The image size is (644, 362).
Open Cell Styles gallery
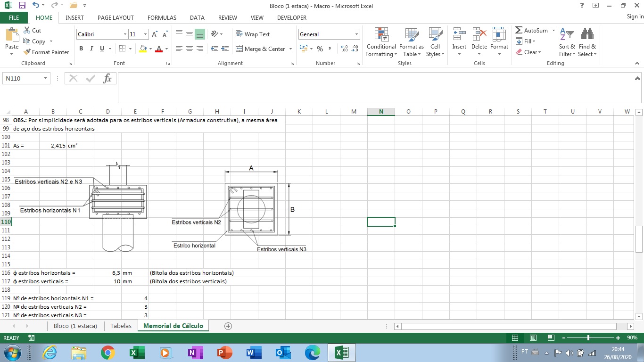click(x=435, y=42)
